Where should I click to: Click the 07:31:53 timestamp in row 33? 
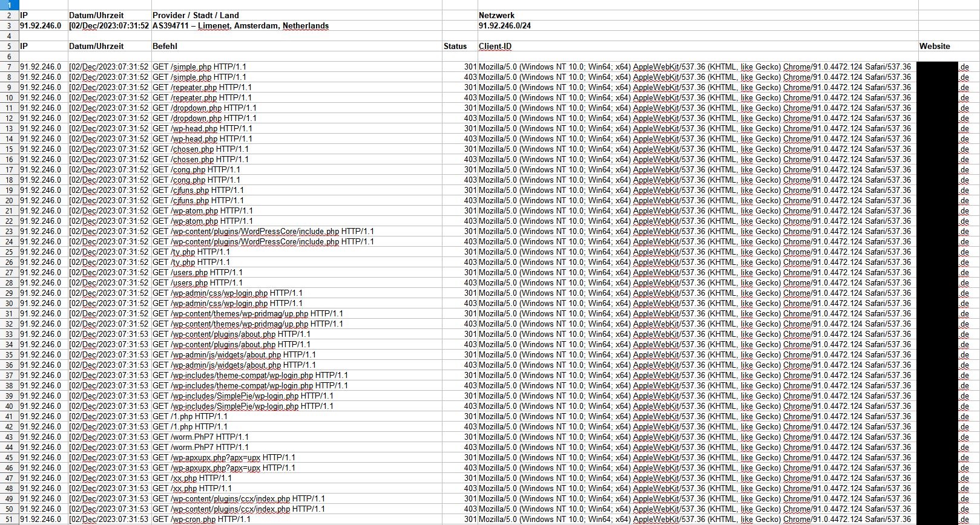point(109,334)
